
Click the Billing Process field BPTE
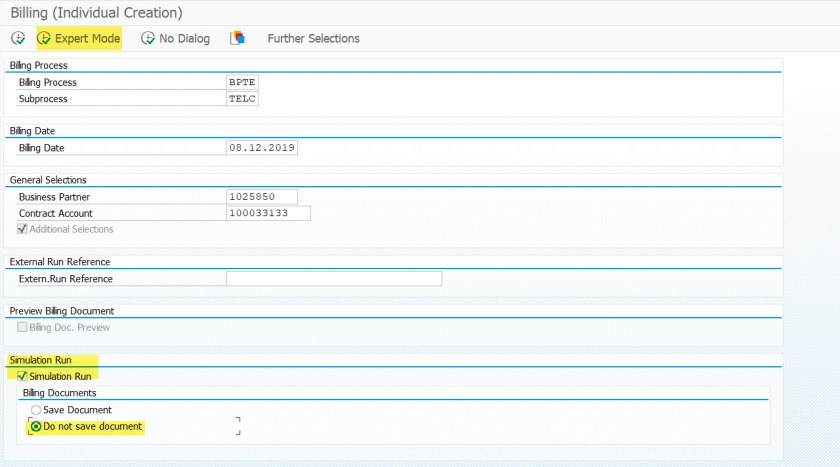[x=242, y=82]
